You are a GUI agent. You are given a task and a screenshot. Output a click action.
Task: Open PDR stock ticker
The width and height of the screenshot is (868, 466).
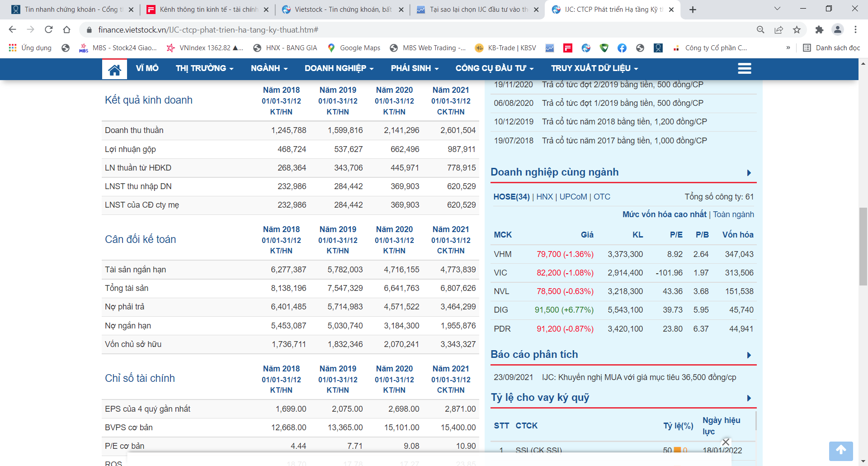502,329
